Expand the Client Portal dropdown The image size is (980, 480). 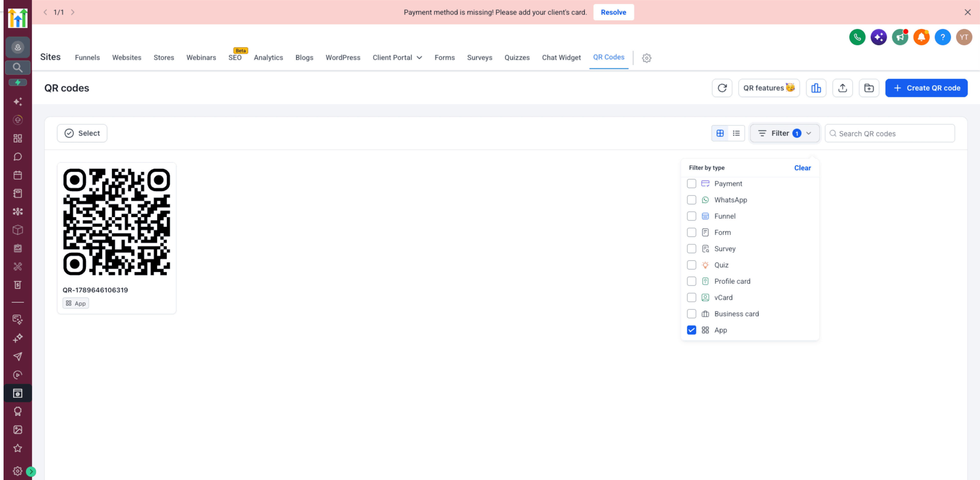pyautogui.click(x=397, y=57)
